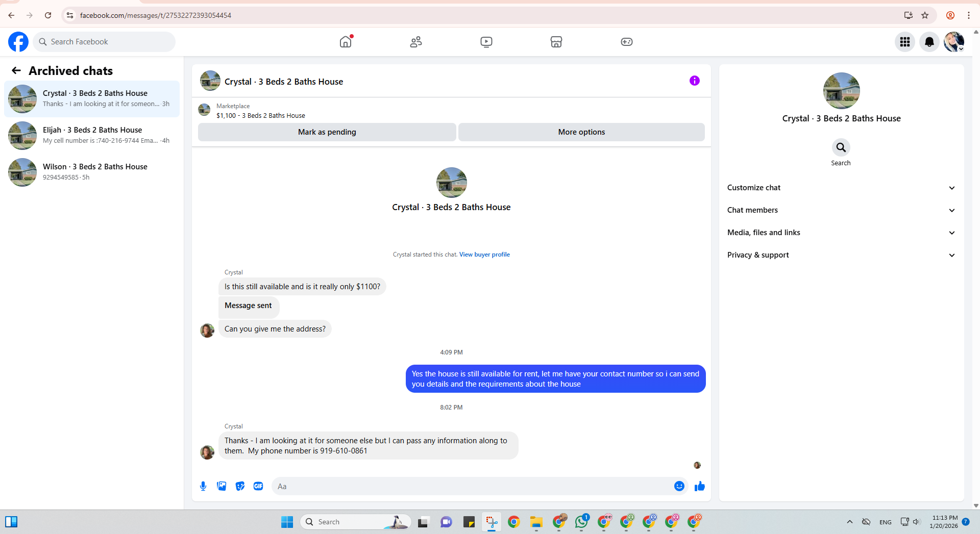Open Snipping Tool in the taskbar
This screenshot has width=980, height=534.
point(492,522)
